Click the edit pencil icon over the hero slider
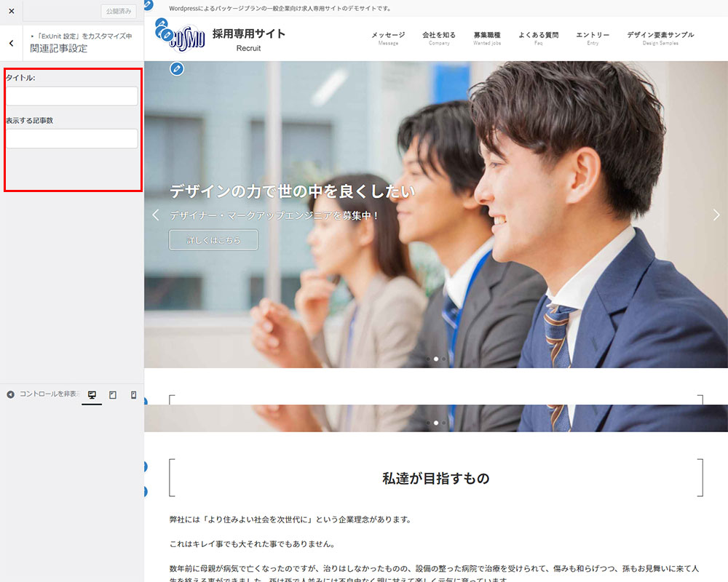Screen dimensions: 728x582 click(177, 69)
